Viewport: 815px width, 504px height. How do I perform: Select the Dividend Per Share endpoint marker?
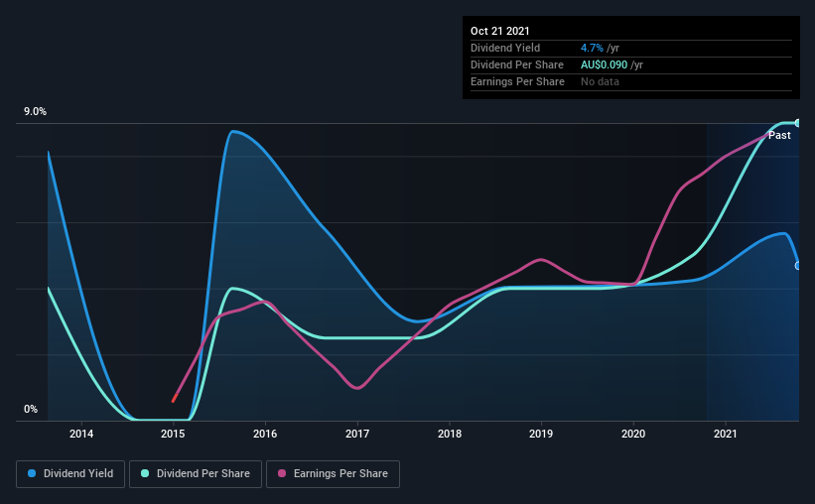pyautogui.click(x=798, y=123)
